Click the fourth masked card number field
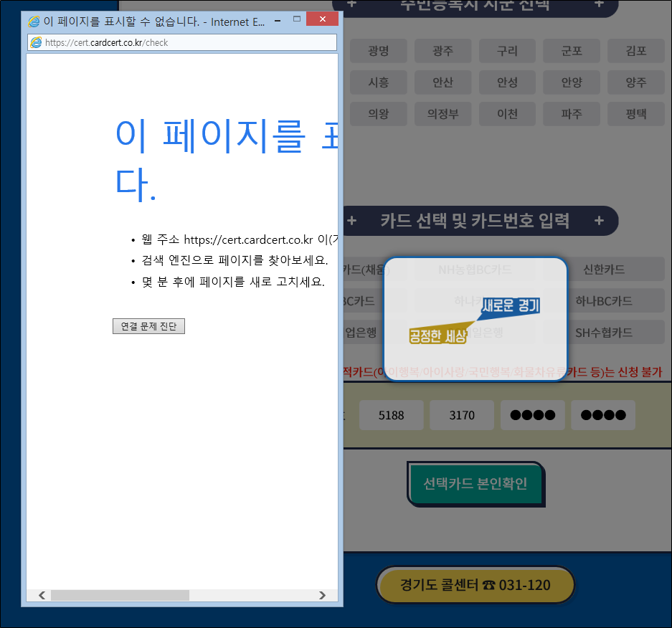 [x=603, y=415]
